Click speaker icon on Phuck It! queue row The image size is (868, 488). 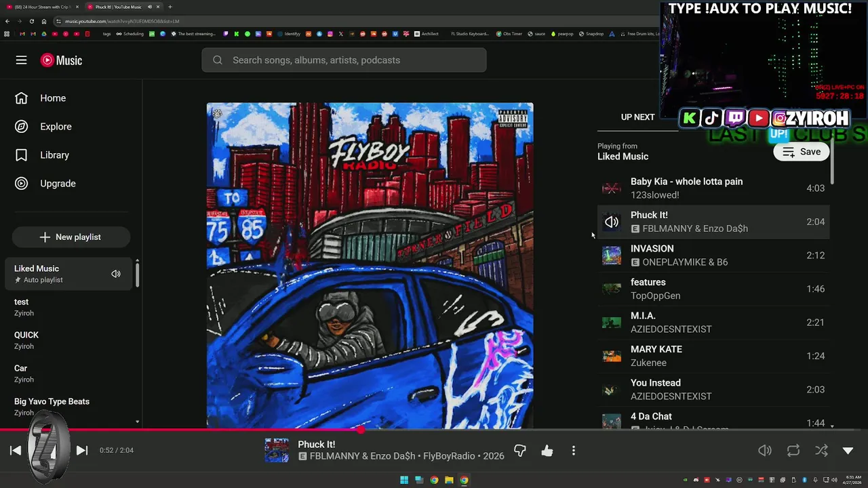tap(612, 222)
